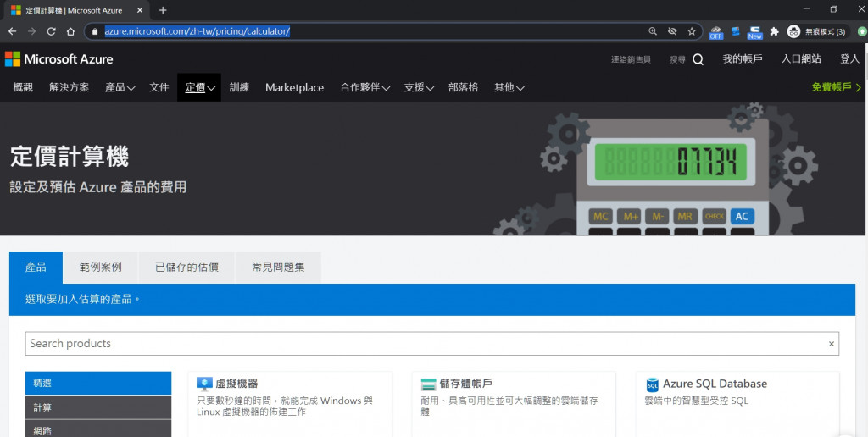Click the 登入 sign-in link
868x437 pixels.
tap(849, 58)
